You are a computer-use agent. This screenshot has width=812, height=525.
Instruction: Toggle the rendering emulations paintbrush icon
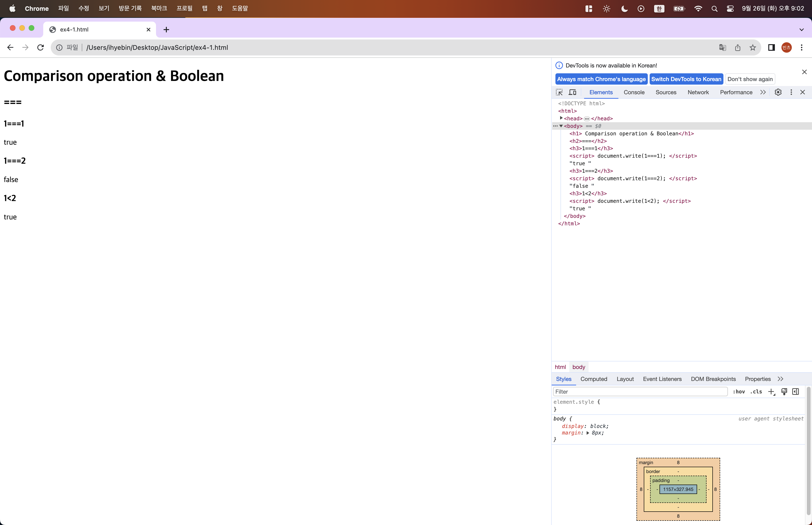coord(784,392)
